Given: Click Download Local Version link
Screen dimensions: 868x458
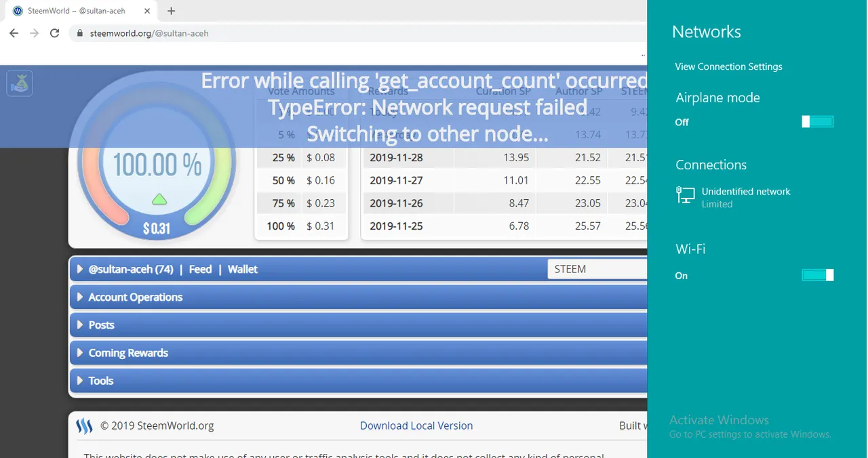Looking at the screenshot, I should tap(416, 425).
